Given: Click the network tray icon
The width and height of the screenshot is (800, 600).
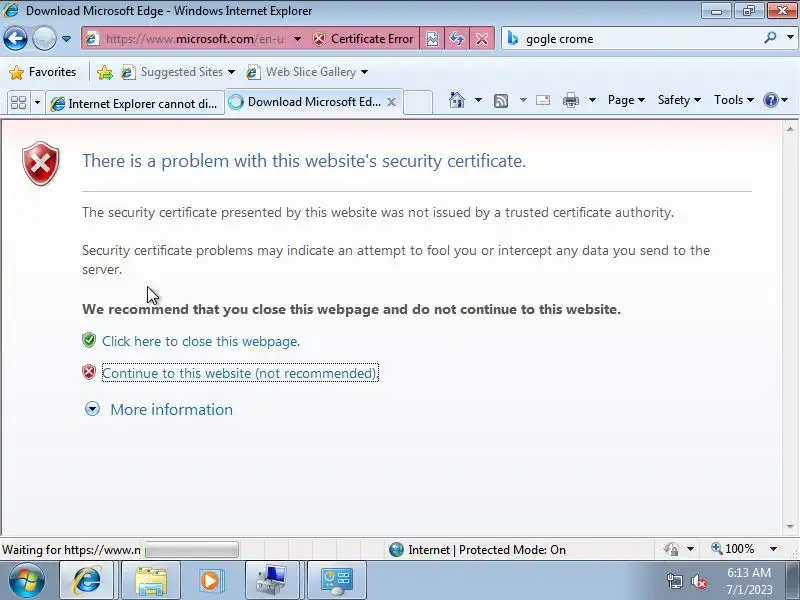Looking at the screenshot, I should (674, 581).
